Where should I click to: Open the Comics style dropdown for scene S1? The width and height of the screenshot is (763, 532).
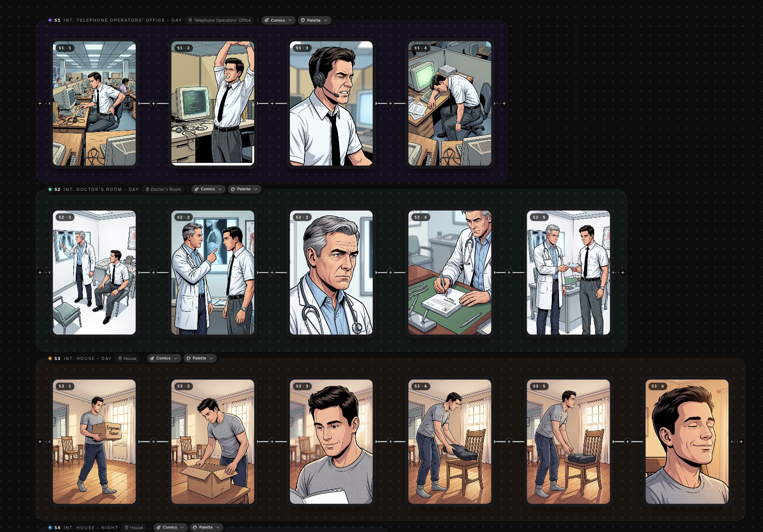coord(278,20)
